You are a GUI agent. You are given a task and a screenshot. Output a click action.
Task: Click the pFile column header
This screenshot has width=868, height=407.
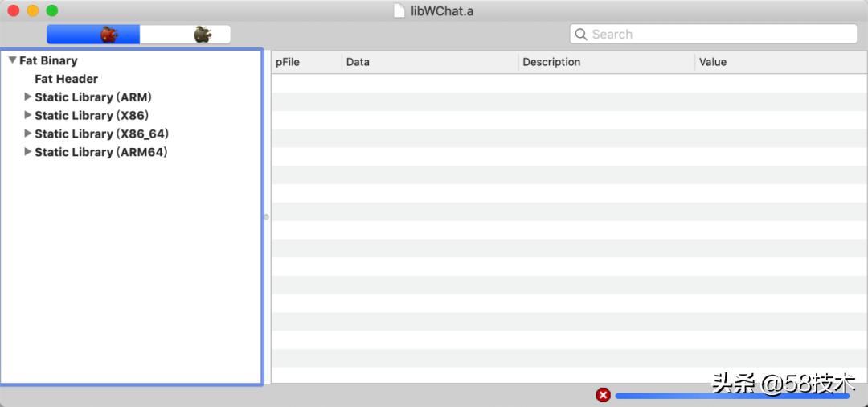(307, 62)
